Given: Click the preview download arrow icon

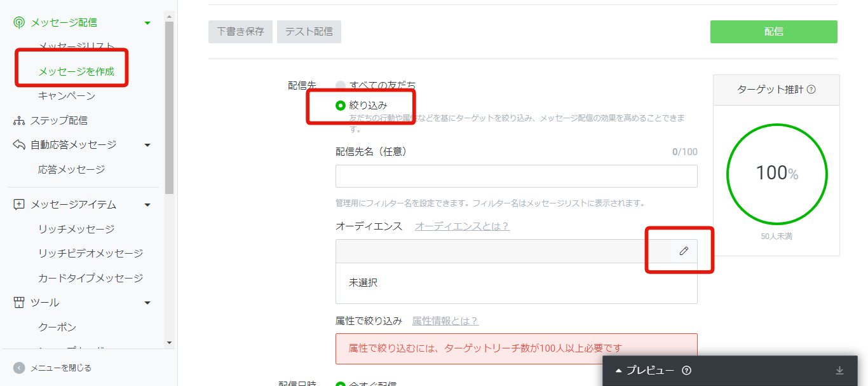Looking at the screenshot, I should point(839,371).
